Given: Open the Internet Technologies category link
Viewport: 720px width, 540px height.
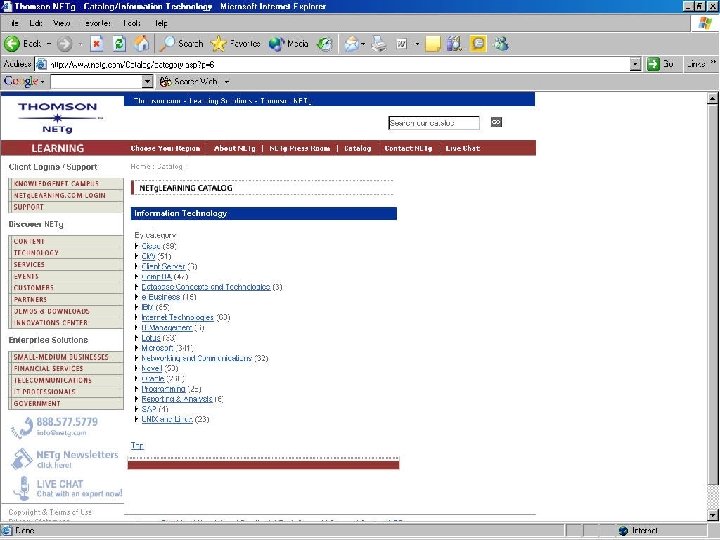Looking at the screenshot, I should point(177,317).
